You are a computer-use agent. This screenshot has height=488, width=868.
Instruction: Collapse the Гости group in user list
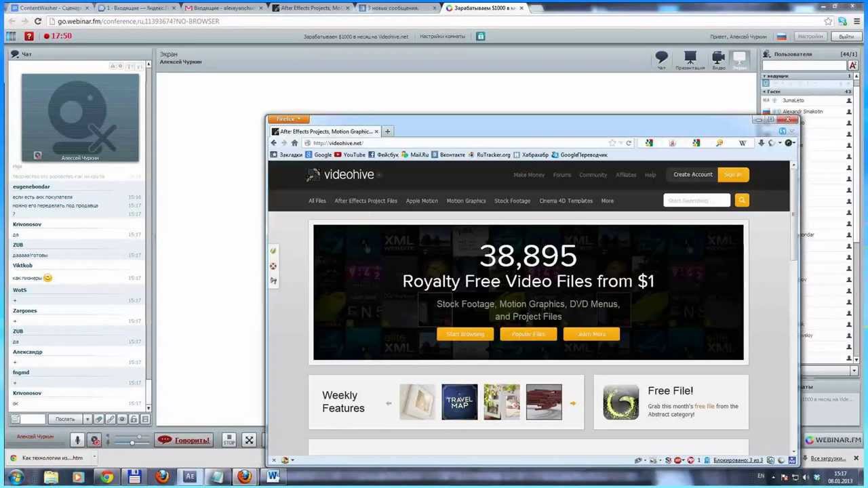pyautogui.click(x=765, y=91)
